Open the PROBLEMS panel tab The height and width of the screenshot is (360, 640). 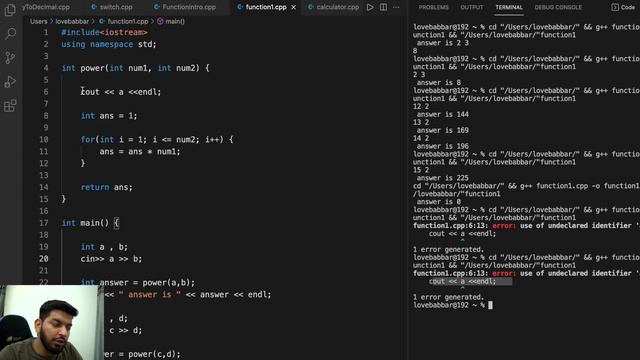pyautogui.click(x=433, y=7)
